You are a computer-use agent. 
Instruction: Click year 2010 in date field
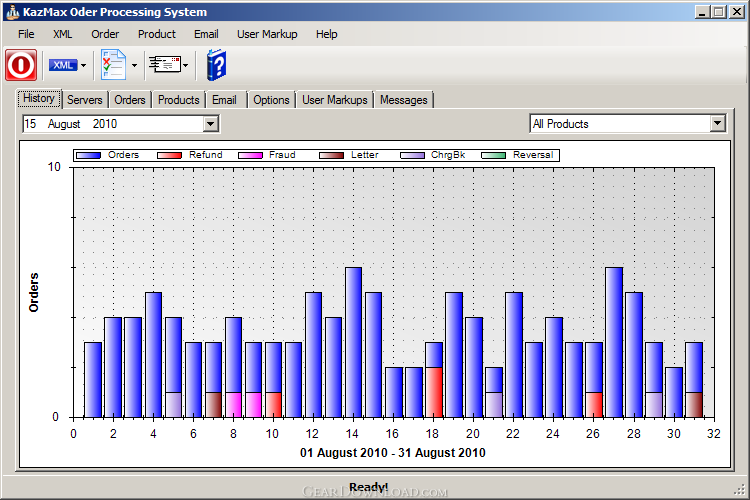[x=105, y=124]
